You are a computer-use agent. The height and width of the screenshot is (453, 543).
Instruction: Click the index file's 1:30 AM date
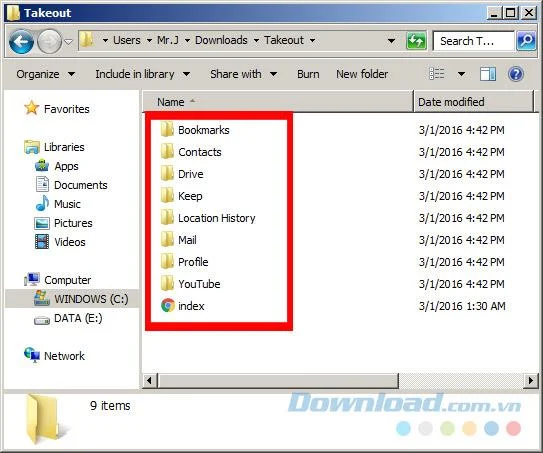click(x=462, y=306)
